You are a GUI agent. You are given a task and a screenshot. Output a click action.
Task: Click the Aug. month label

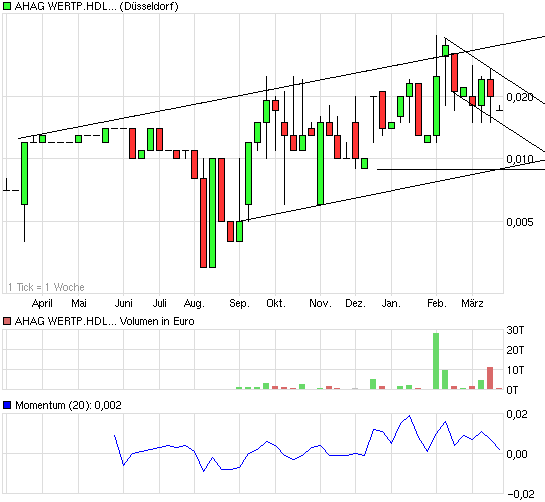point(194,303)
